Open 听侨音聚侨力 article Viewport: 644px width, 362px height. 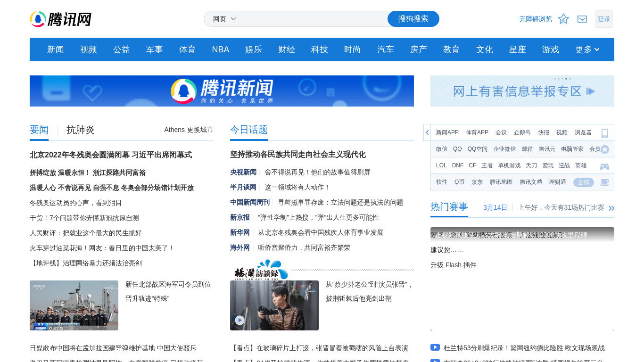pos(304,248)
